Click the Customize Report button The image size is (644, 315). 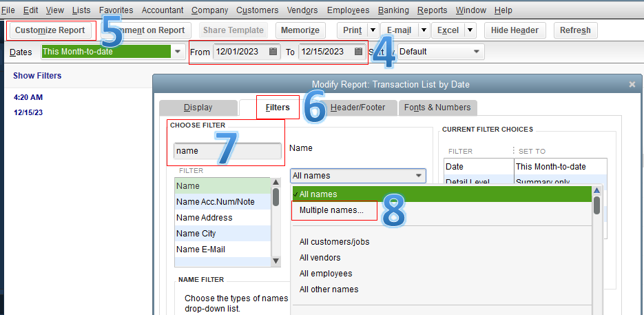point(50,30)
